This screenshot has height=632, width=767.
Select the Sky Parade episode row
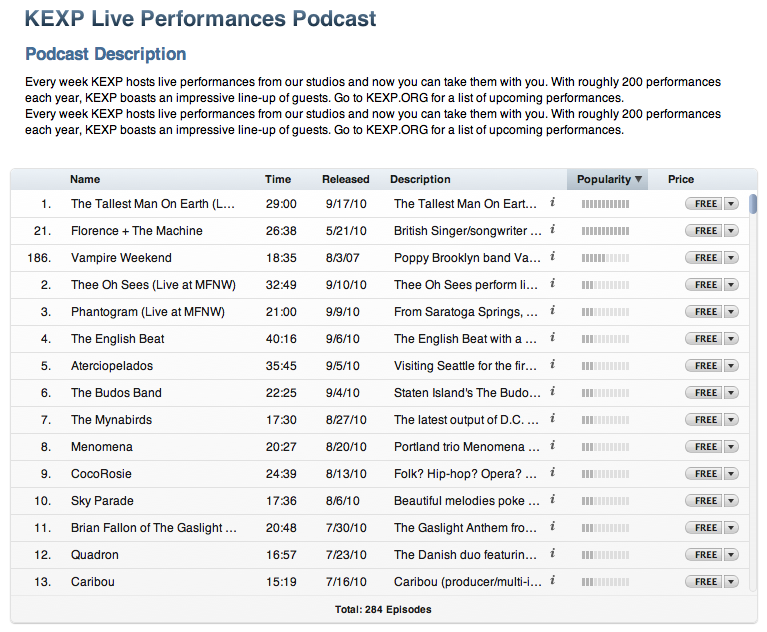pyautogui.click(x=380, y=501)
